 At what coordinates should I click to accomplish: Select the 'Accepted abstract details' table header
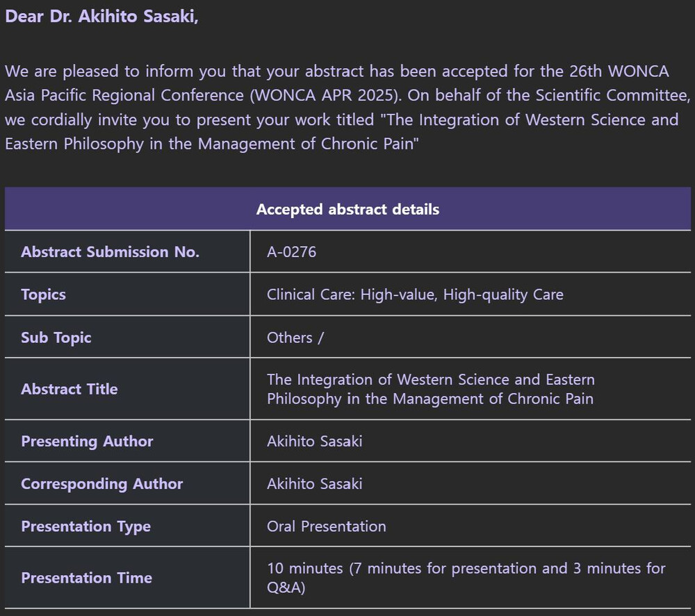[x=347, y=209]
